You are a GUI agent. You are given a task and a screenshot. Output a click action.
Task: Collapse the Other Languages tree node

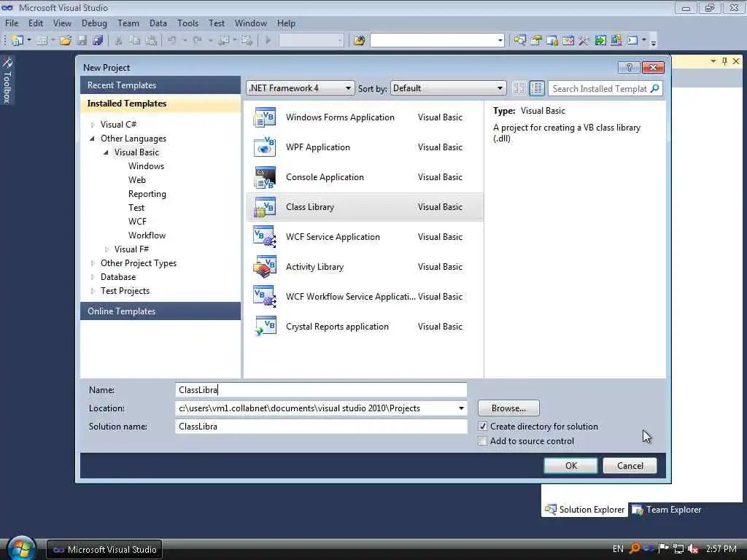click(x=93, y=139)
